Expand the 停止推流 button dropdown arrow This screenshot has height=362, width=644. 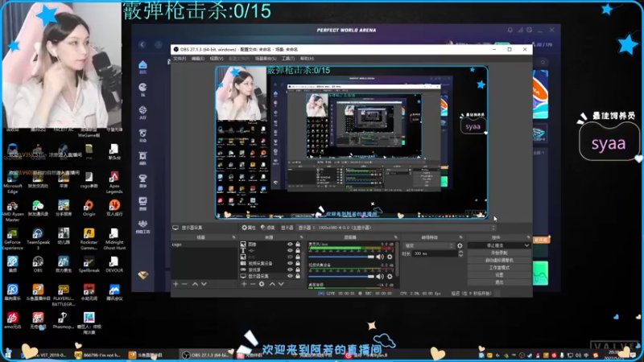[x=526, y=245]
